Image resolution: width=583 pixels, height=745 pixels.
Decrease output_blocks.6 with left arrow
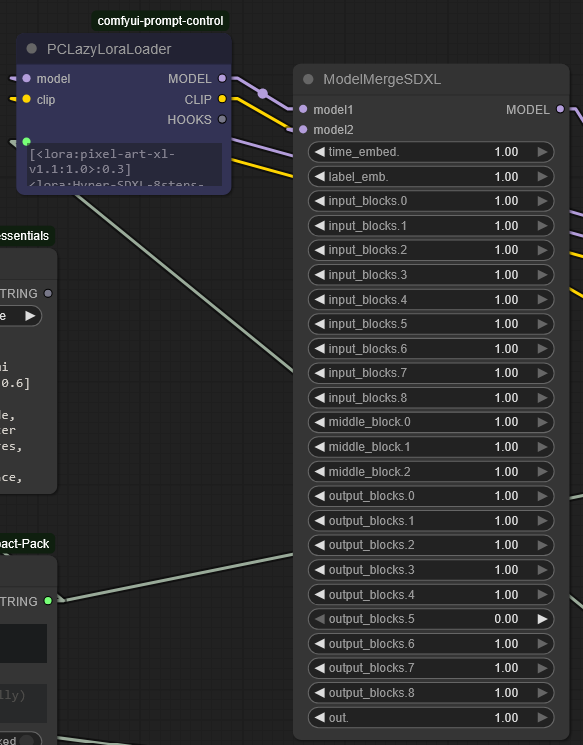point(319,644)
